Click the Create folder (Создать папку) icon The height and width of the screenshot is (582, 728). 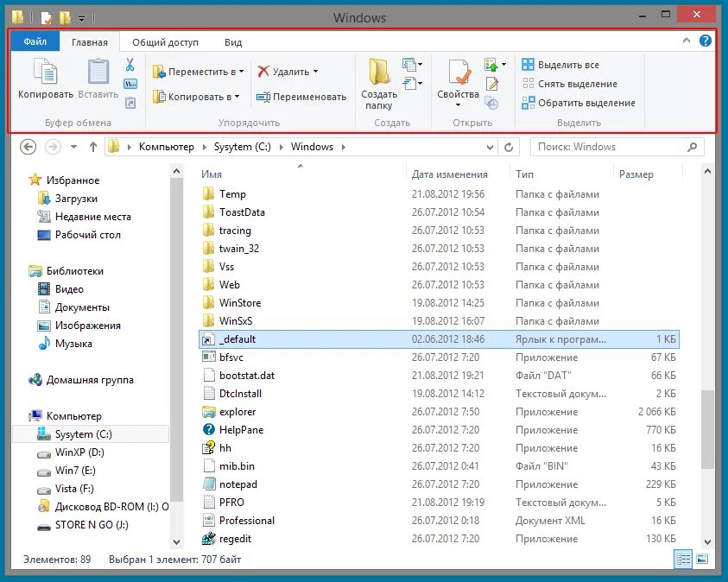pos(379,73)
